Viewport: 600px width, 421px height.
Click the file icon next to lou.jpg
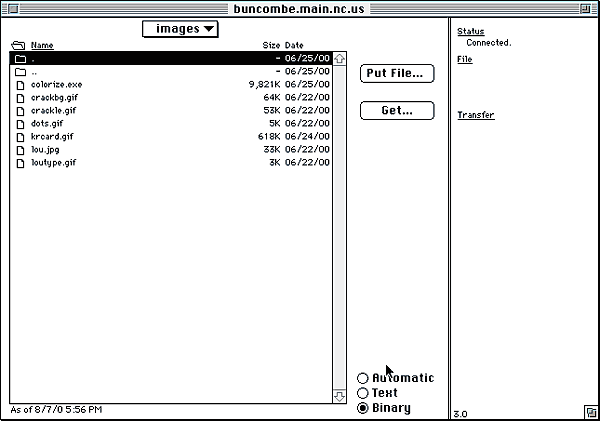pyautogui.click(x=20, y=150)
